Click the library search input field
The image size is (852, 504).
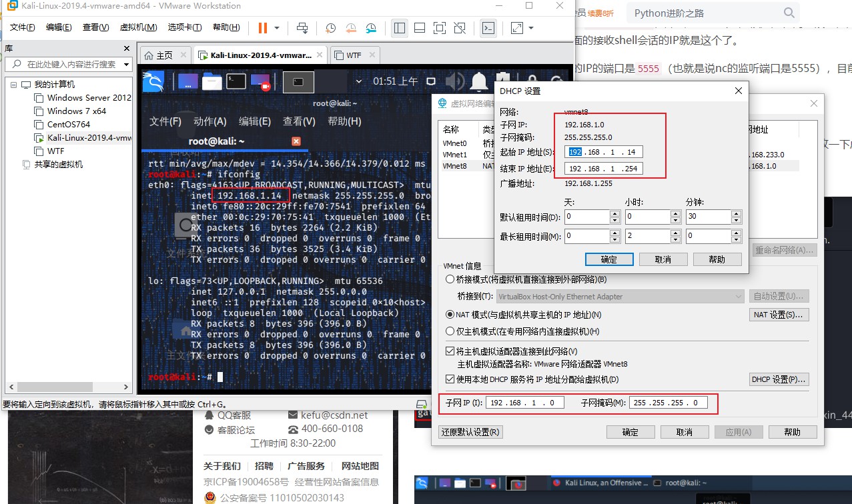point(70,64)
